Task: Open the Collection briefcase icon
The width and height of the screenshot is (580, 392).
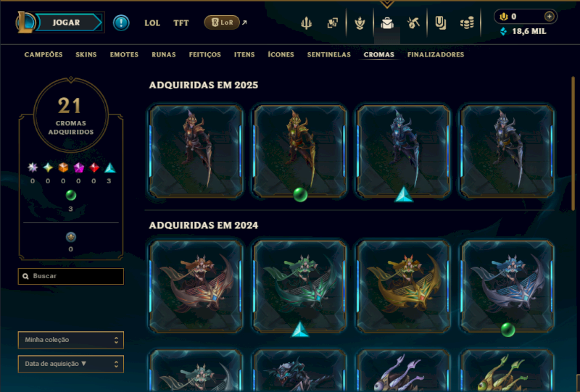Action: 387,23
